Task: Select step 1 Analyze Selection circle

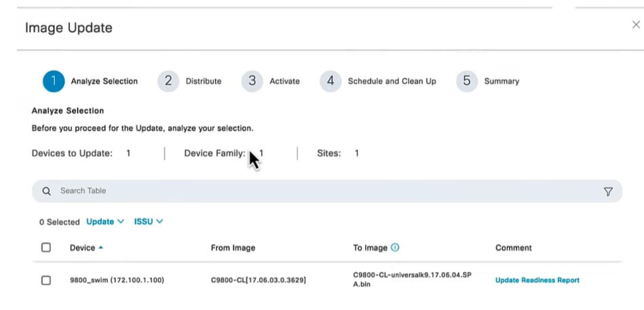Action: (x=54, y=81)
